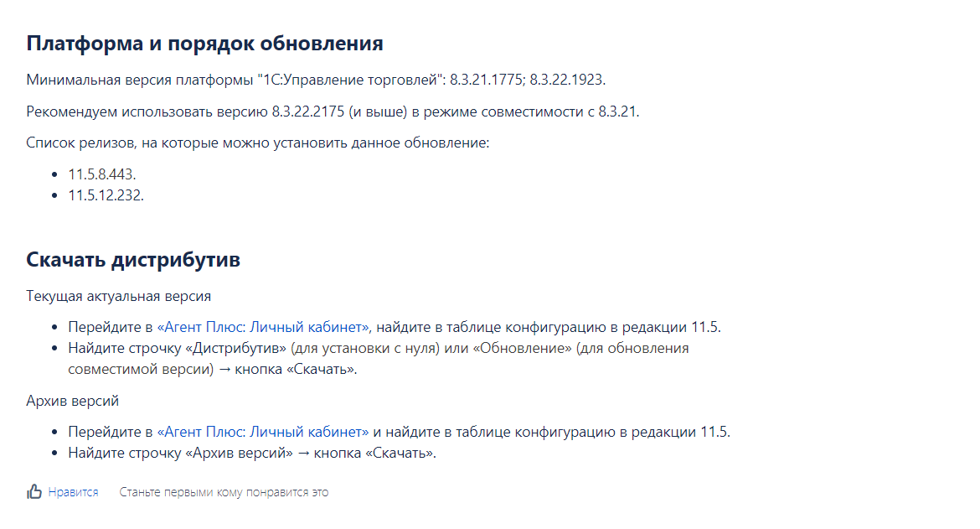Click the version number 8.3.22.2175
The width and height of the screenshot is (980, 529).
pos(307,112)
